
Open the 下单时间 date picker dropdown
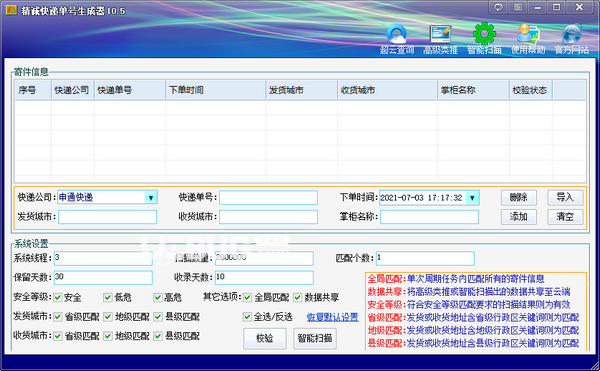[472, 198]
